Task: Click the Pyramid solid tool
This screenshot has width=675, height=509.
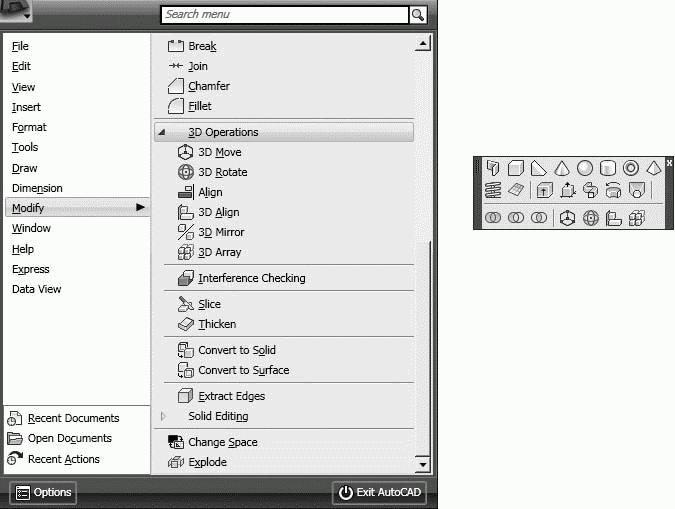Action: point(653,168)
